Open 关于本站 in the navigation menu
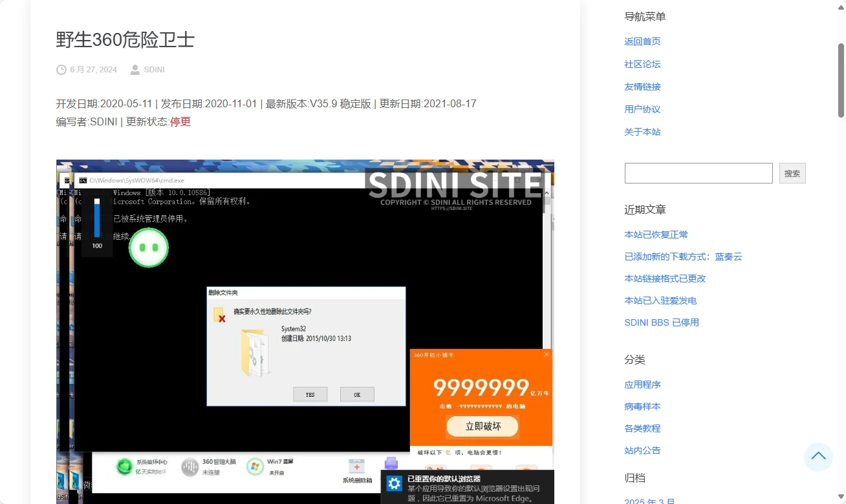The image size is (846, 504). (x=642, y=132)
